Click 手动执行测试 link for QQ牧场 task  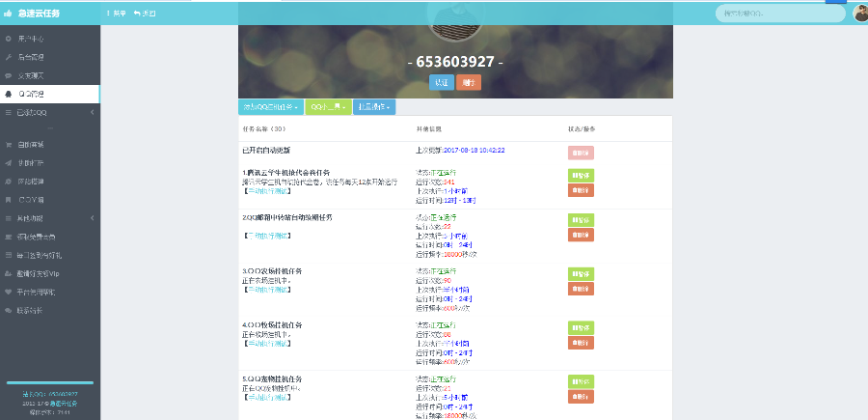point(268,343)
